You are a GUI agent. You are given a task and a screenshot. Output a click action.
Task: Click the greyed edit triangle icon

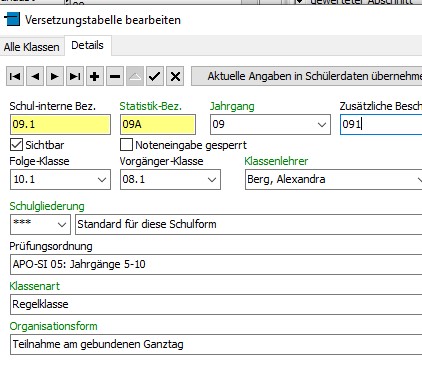coord(135,76)
